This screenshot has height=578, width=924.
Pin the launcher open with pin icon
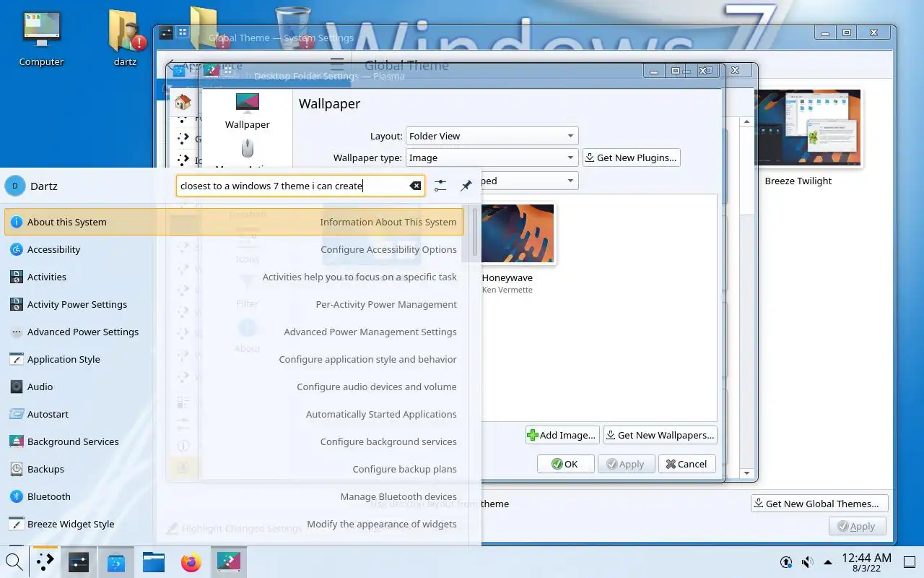click(x=466, y=186)
